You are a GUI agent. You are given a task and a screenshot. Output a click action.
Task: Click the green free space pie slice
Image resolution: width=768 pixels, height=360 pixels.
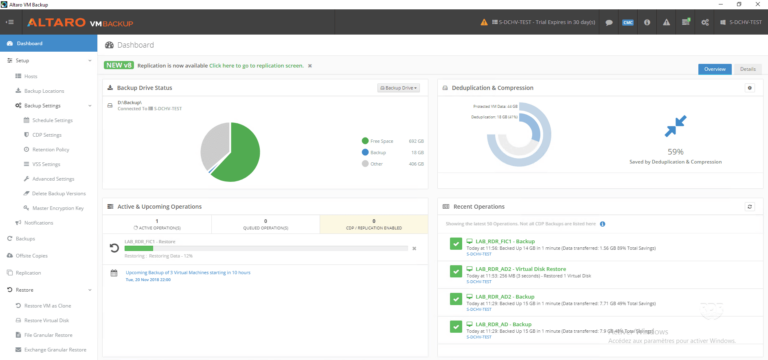pos(240,154)
